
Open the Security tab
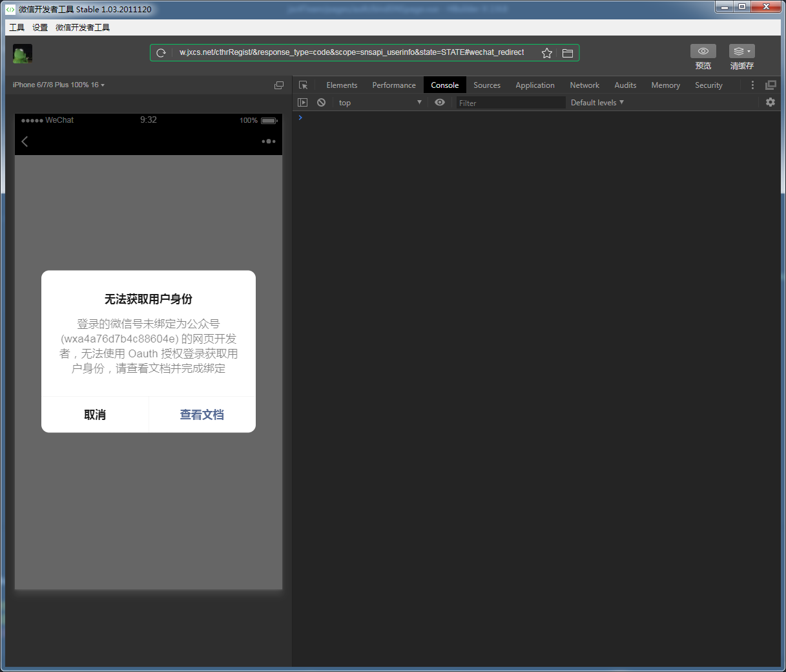coord(708,85)
